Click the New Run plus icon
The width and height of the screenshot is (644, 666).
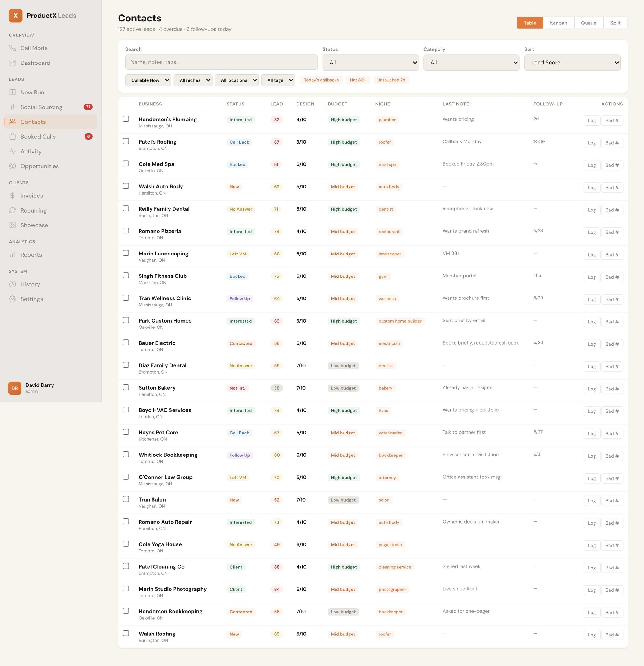click(x=13, y=92)
